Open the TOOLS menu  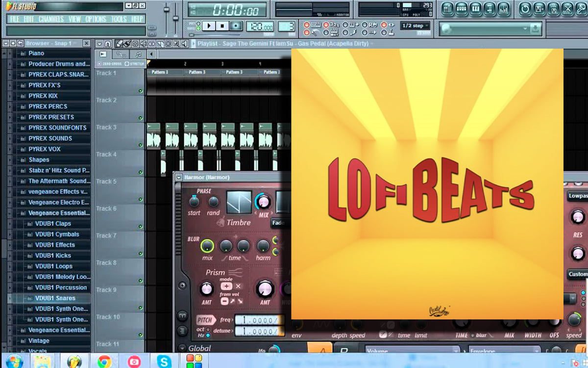[119, 19]
